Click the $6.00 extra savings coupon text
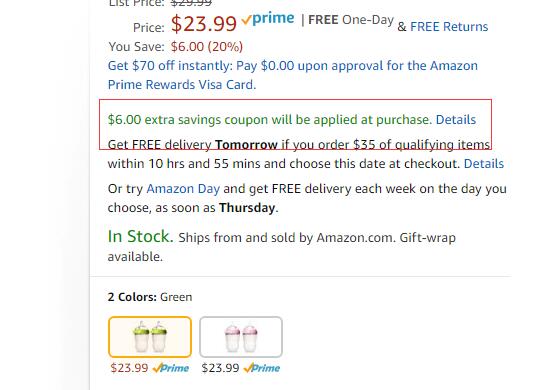Image resolution: width=538 pixels, height=390 pixels. click(270, 120)
